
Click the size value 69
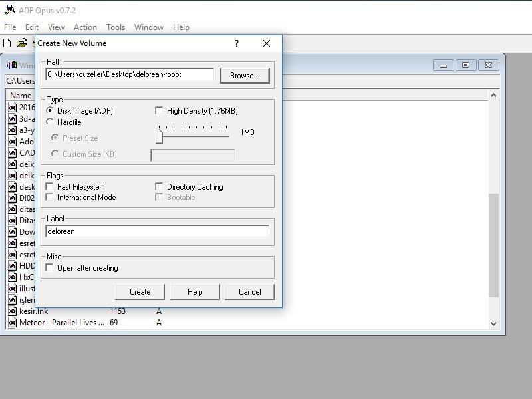(x=114, y=323)
